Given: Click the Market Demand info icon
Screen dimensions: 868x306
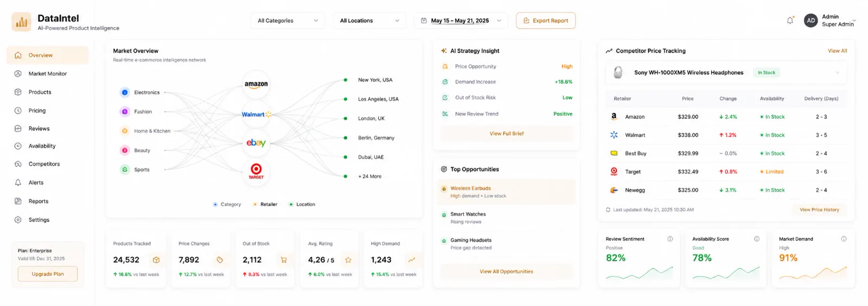Looking at the screenshot, I should tap(844, 239).
